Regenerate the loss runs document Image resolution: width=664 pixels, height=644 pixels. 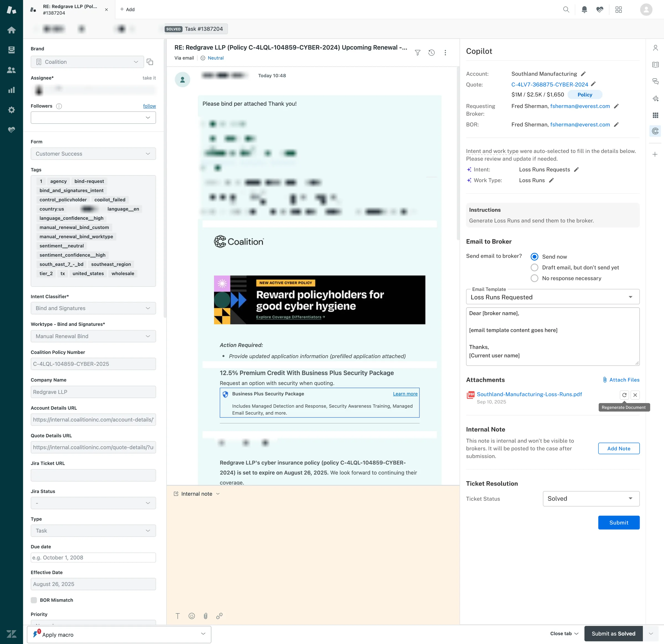(x=624, y=395)
